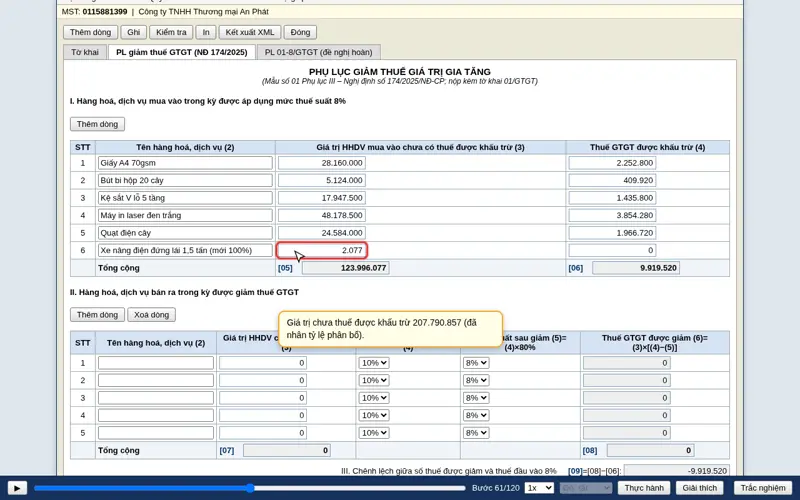
Task: Open the 10% dropdown in section II row 2
Action: coord(373,381)
